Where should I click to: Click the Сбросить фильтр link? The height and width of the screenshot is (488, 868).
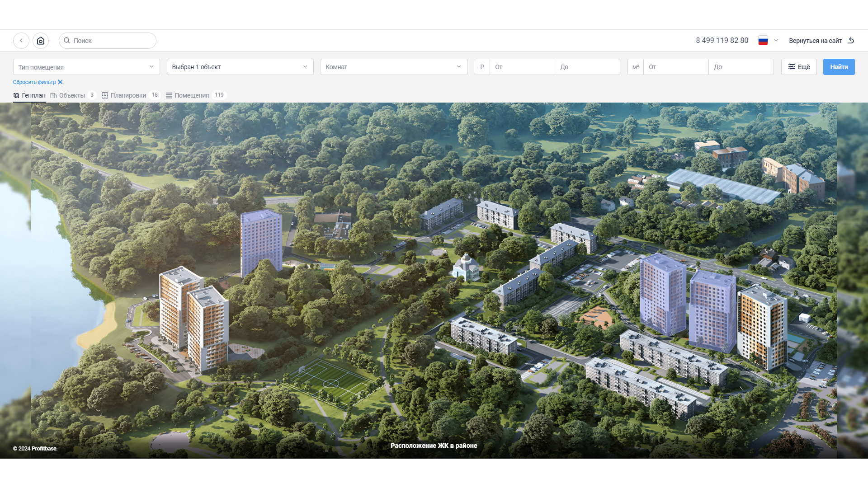coord(34,82)
